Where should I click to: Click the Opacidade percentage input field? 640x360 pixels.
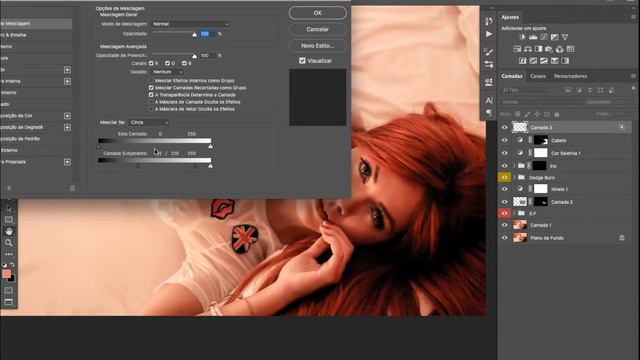tap(207, 33)
